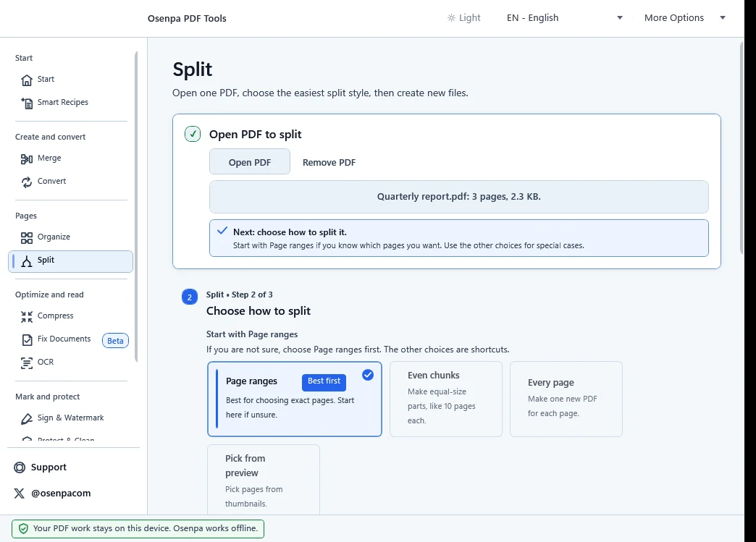Choose the Every page split option
756x542 pixels.
(566, 399)
